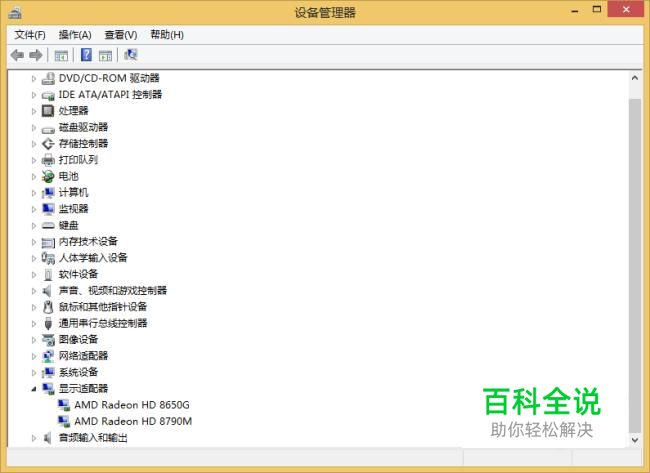The height and width of the screenshot is (473, 650).
Task: Open the 文件(F) menu
Action: click(30, 35)
